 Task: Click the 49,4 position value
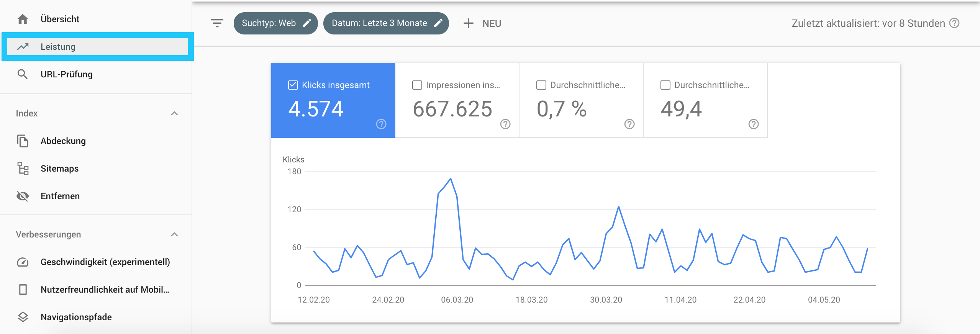pyautogui.click(x=681, y=109)
